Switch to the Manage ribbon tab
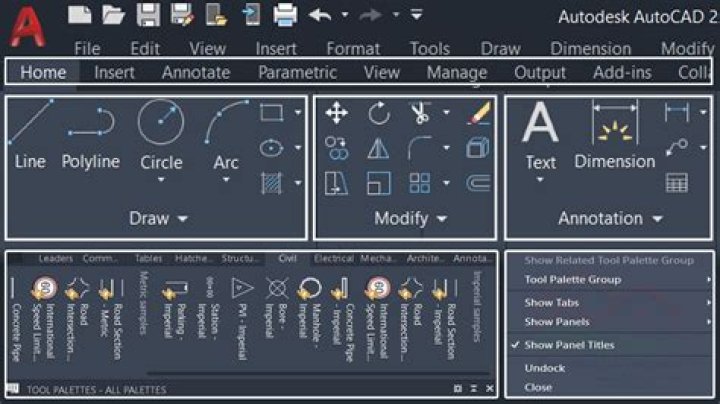This screenshot has height=404, width=720. pos(457,73)
